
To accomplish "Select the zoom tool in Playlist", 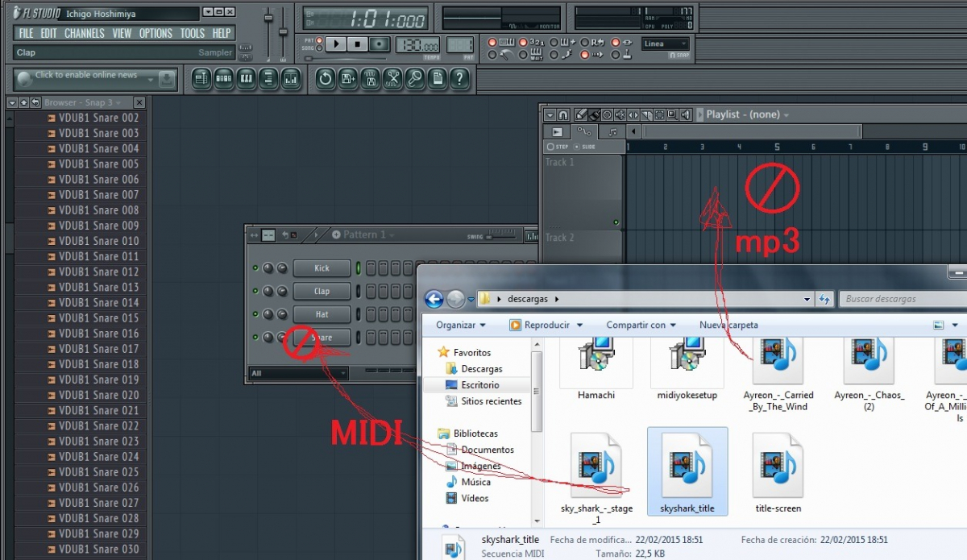I will [x=673, y=114].
